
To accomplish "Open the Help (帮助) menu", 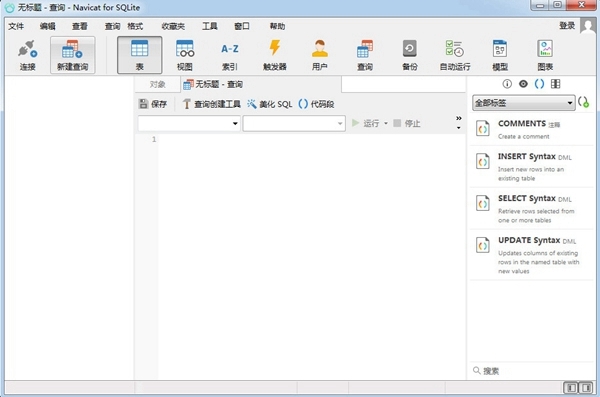I will (x=277, y=26).
